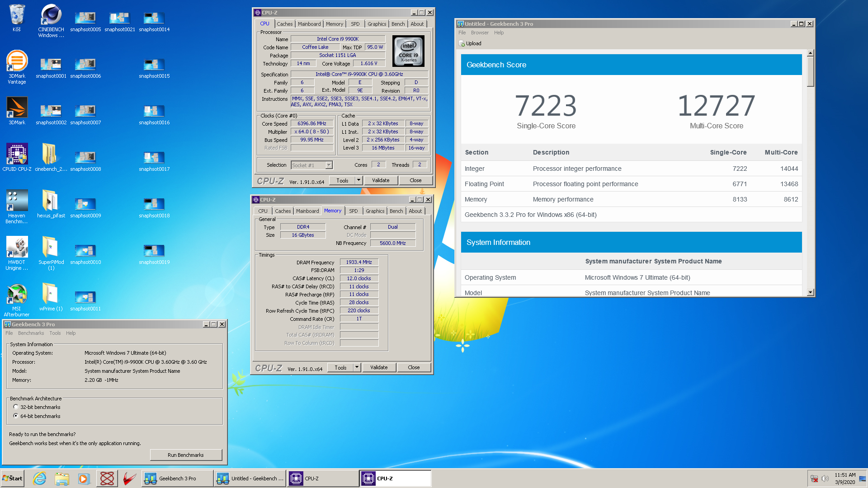Screen dimensions: 868x488
Task: Click Close button in top CPU-Z window
Action: (x=415, y=180)
